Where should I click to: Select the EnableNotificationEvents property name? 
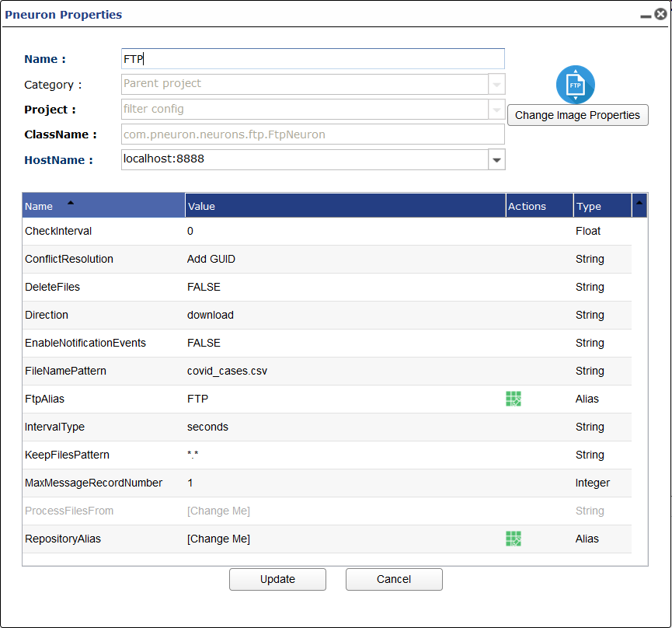pos(85,343)
